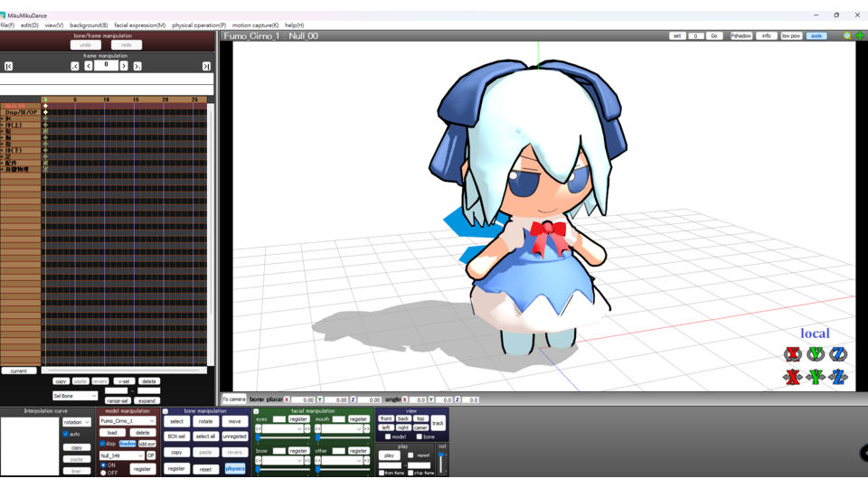
Task: Select next mouth morph arrow
Action: [366, 428]
